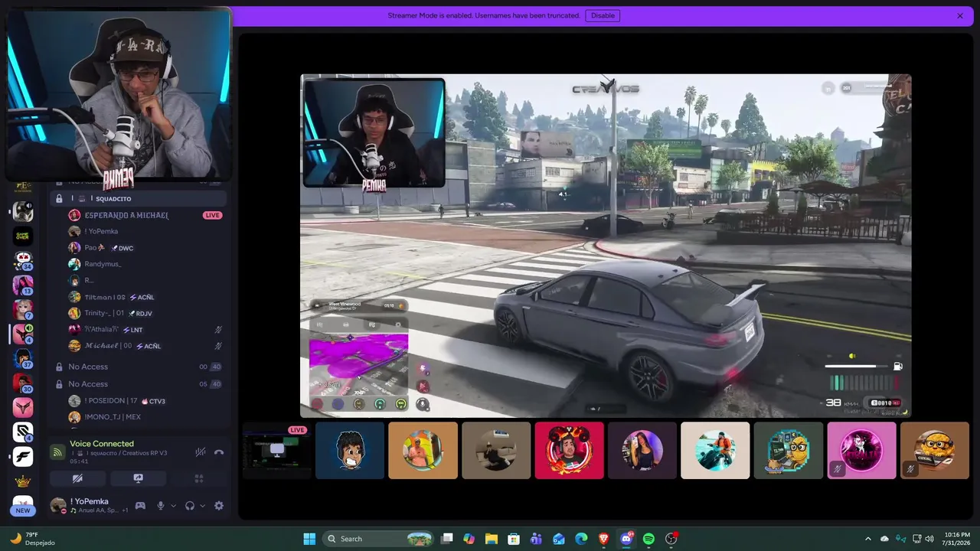Open Microsoft Store from the taskbar

(514, 539)
